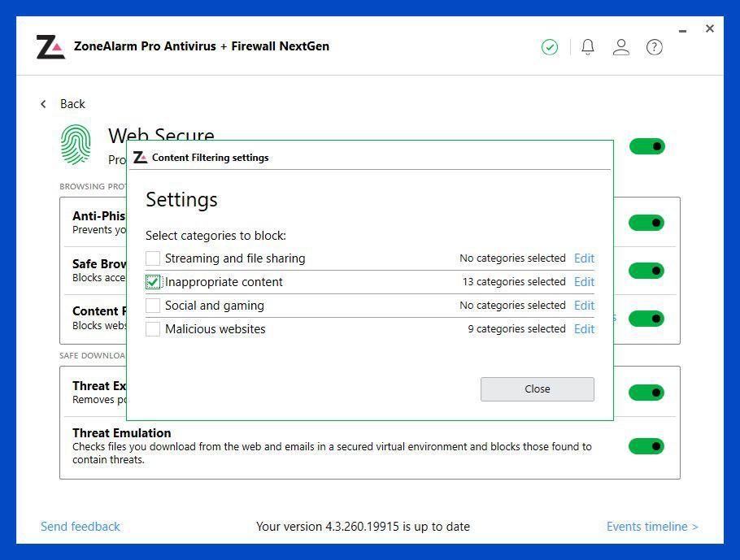The height and width of the screenshot is (560, 740).
Task: Toggle the Threat Extraction switch
Action: click(x=646, y=393)
